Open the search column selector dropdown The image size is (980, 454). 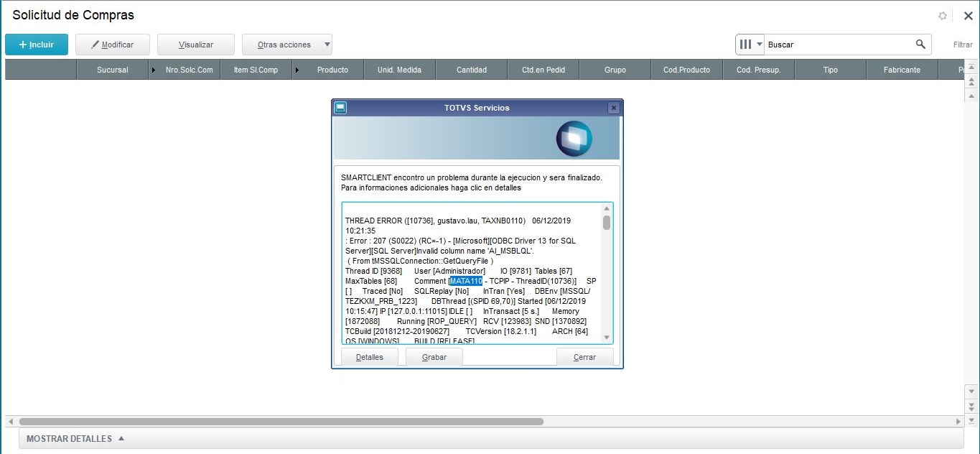point(750,45)
